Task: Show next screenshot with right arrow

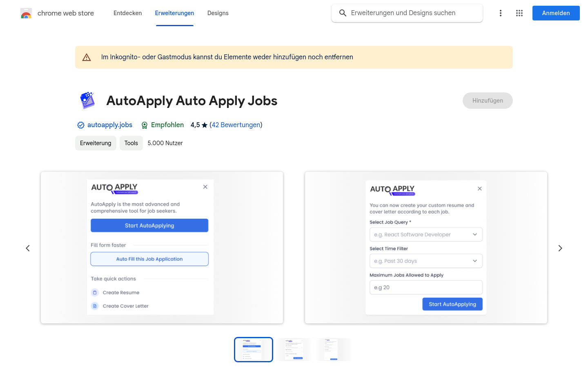Action: coord(560,248)
